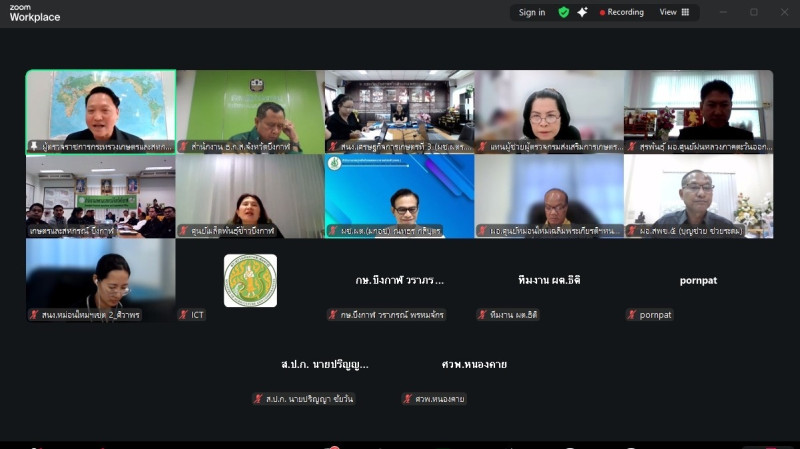Select the world map speaker video tile
The height and width of the screenshot is (449, 800).
[101, 112]
